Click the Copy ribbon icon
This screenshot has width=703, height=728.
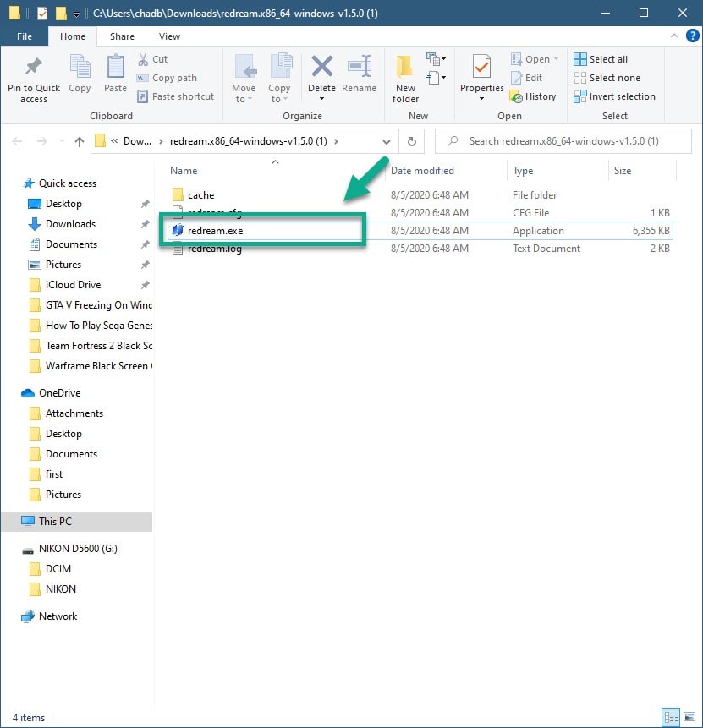(80, 67)
